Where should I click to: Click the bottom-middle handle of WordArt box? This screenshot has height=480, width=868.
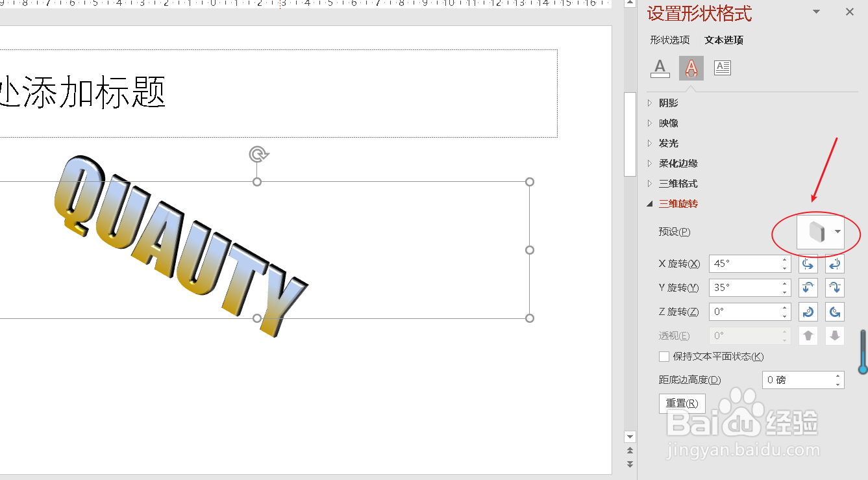click(257, 318)
